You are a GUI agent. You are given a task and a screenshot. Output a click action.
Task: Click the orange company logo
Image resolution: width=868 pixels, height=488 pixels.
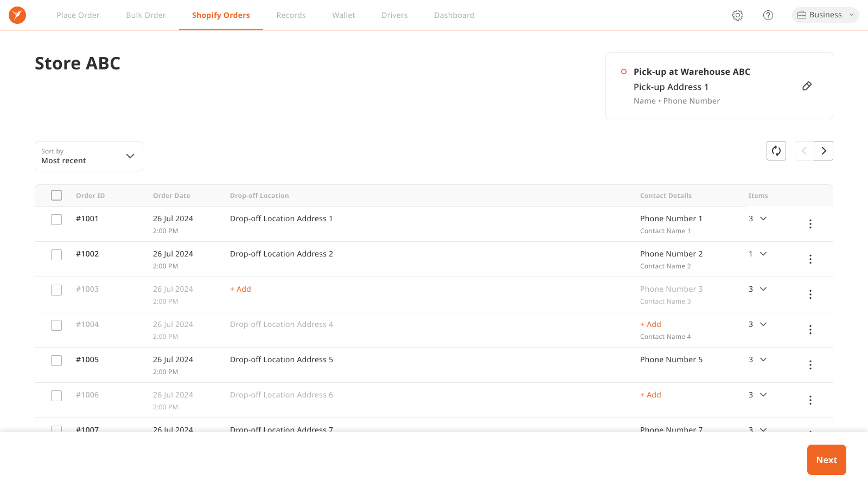17,15
